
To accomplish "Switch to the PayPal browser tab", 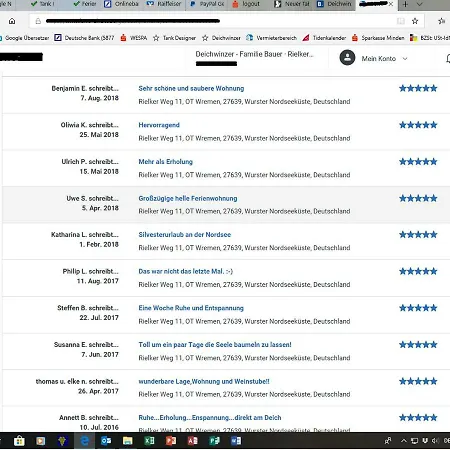I will click(207, 4).
